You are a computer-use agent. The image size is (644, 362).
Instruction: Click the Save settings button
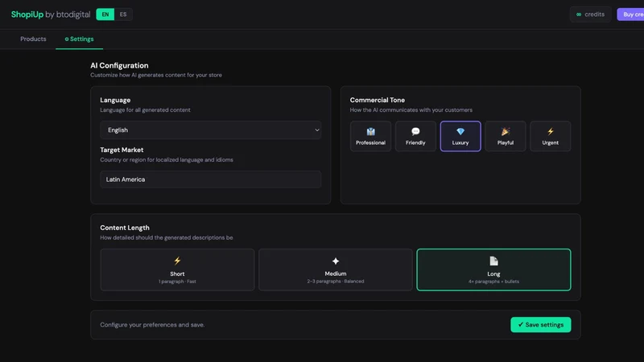pos(540,325)
